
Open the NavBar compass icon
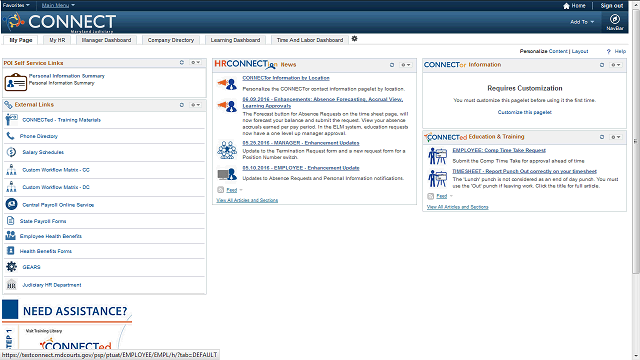pos(615,19)
